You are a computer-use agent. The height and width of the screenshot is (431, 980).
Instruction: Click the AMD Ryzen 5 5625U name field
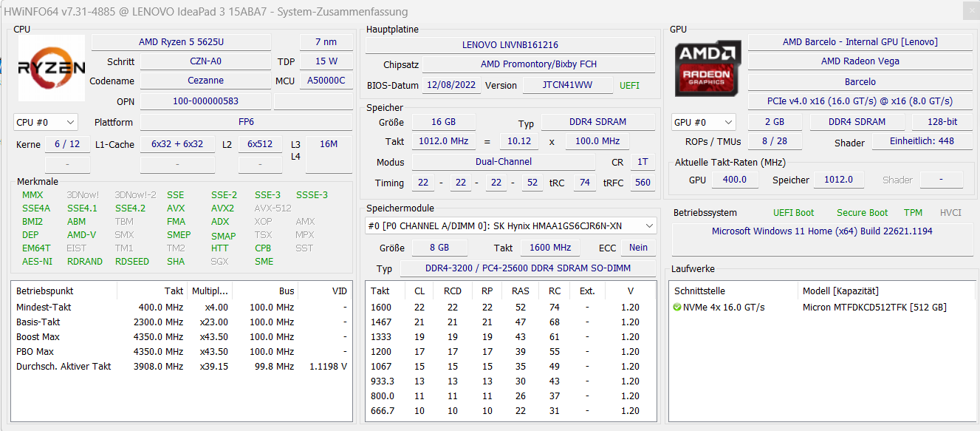click(181, 42)
